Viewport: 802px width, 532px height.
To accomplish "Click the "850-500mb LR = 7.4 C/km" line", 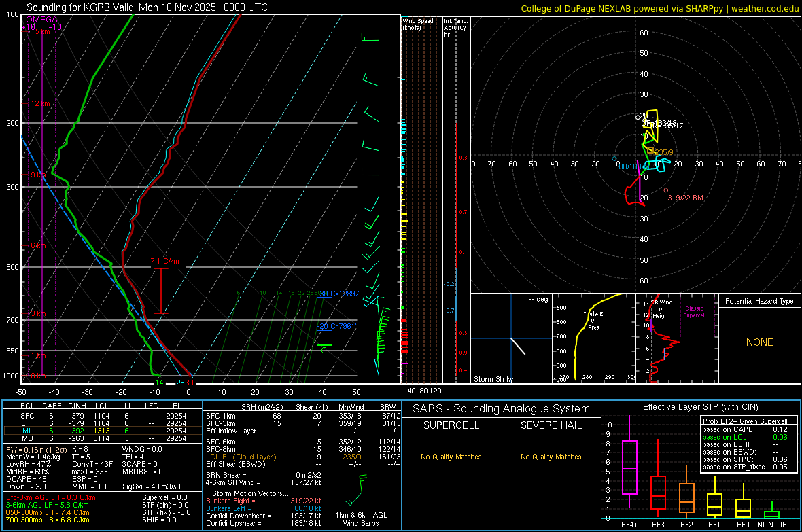I will click(x=48, y=512).
